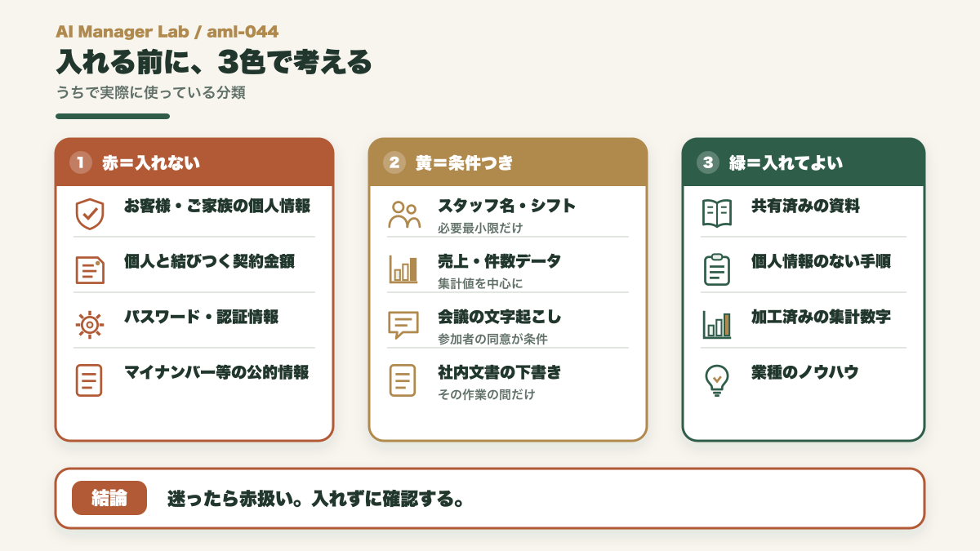Click the shield checkmark icon beside お客様・ご家族の個人情報

tap(89, 214)
